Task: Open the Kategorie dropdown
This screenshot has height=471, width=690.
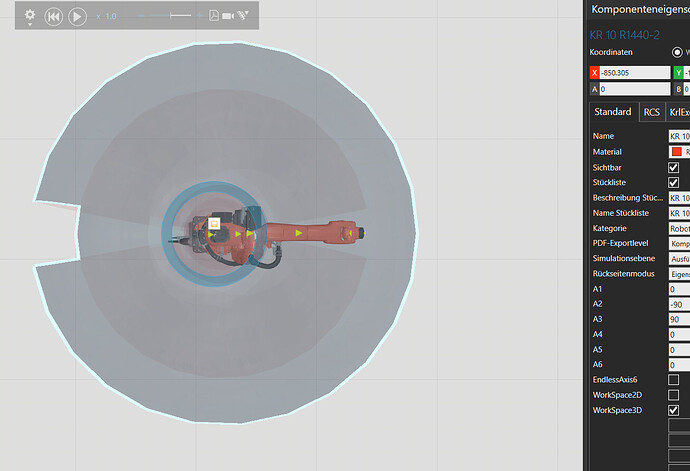Action: click(679, 228)
